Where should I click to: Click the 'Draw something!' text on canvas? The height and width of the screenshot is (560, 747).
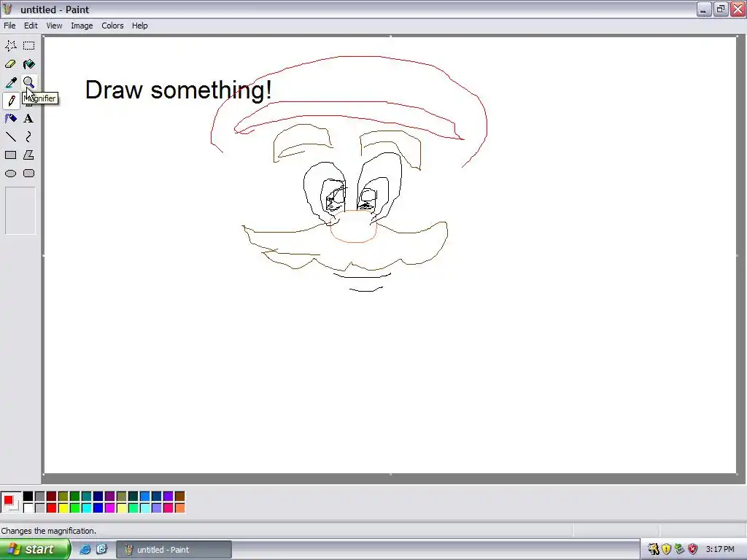(178, 90)
